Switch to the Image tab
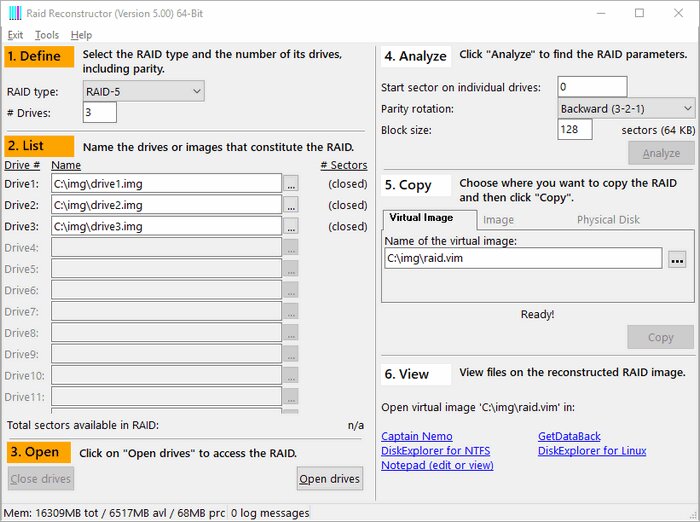 498,219
